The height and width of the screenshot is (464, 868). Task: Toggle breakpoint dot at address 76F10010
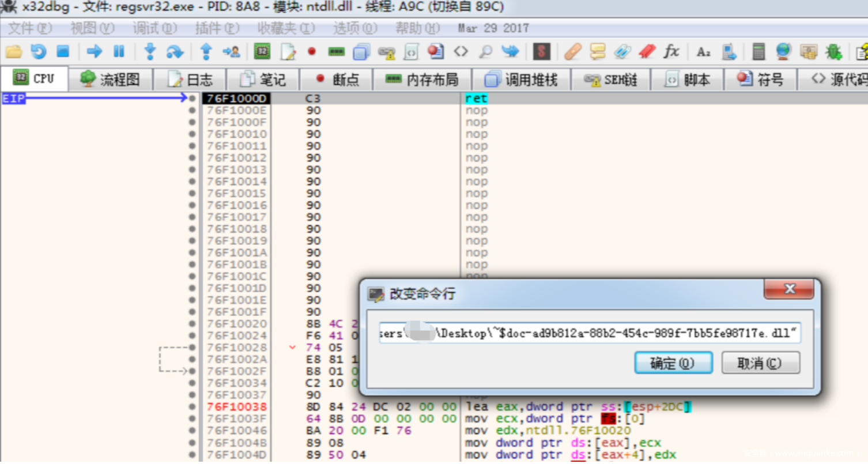(192, 134)
